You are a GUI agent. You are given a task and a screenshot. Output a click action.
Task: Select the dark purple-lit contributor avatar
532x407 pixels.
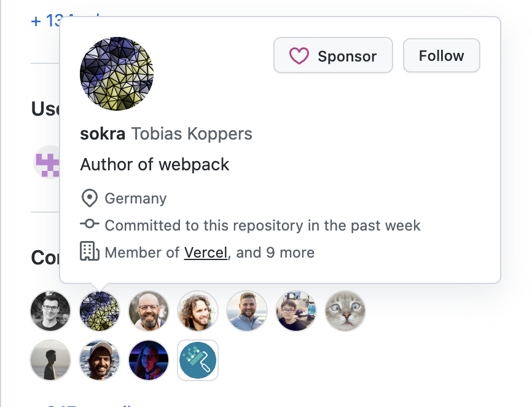pos(149,360)
